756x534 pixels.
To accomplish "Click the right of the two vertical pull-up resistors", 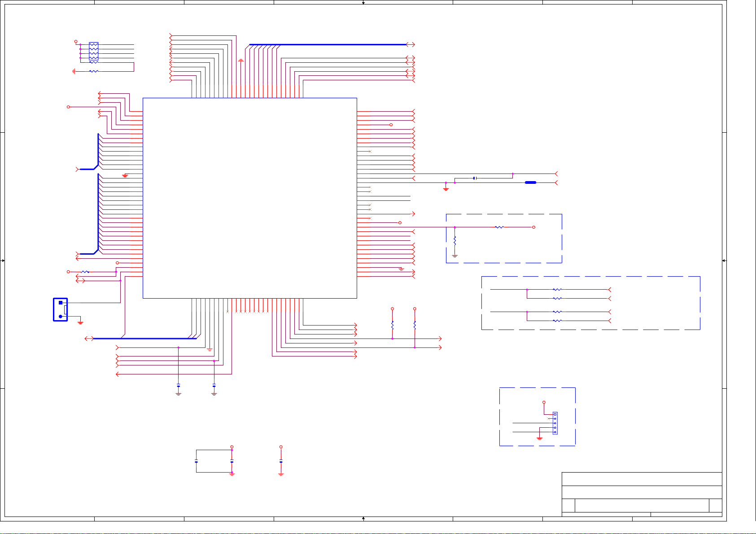I will click(x=415, y=325).
